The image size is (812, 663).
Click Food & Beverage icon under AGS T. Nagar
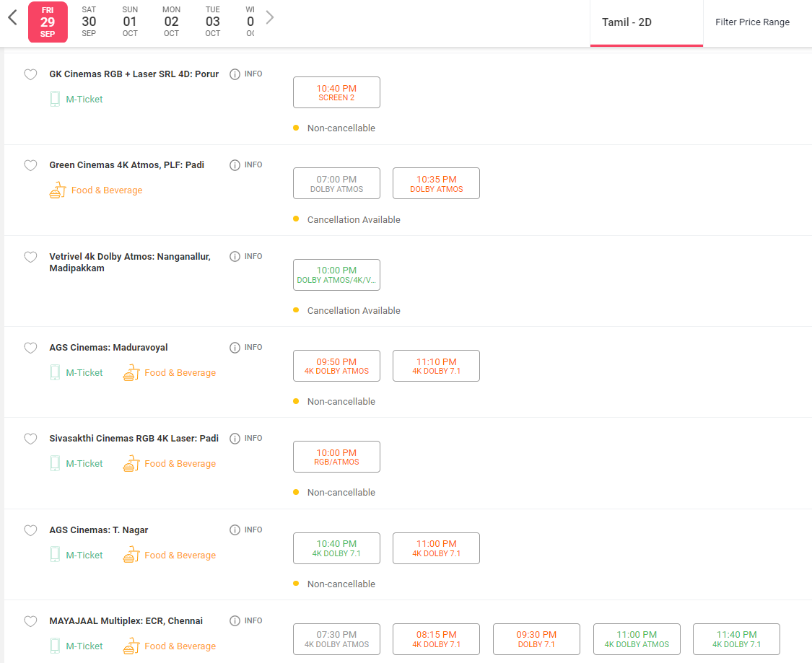click(131, 555)
